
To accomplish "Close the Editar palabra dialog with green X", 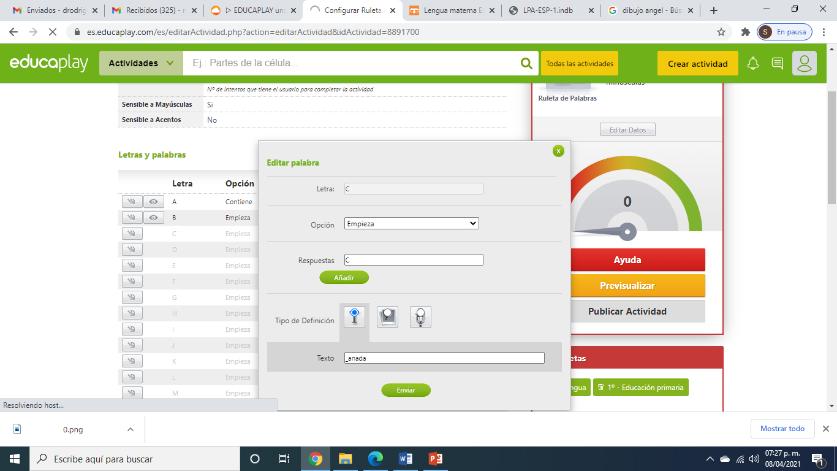I will click(x=558, y=151).
